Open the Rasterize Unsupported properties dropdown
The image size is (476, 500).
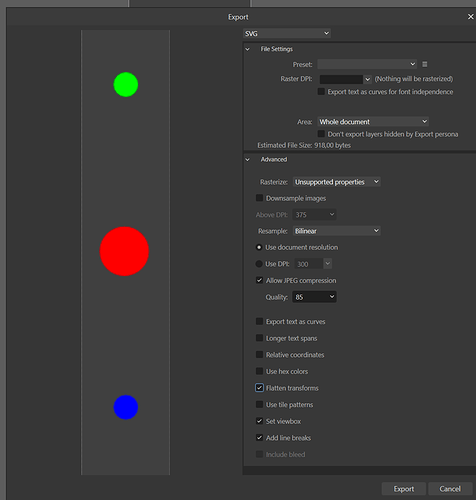(x=337, y=182)
